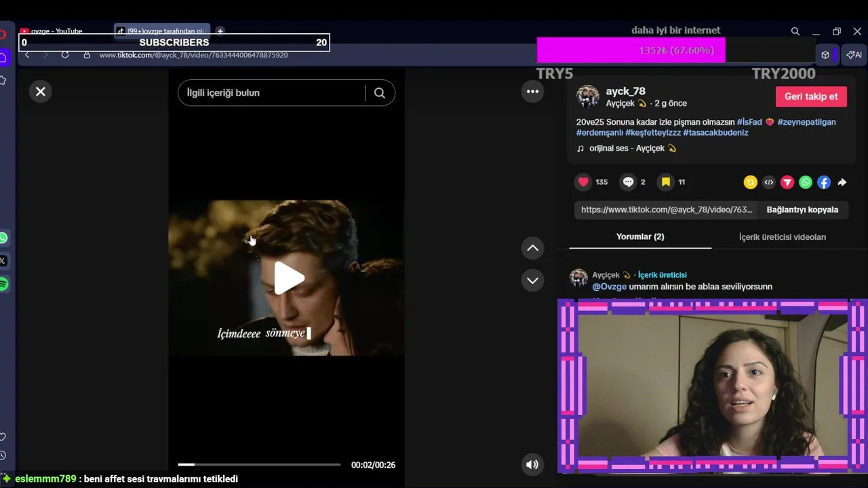
Task: Open the #zeynepatılgan hashtag
Action: click(x=806, y=122)
